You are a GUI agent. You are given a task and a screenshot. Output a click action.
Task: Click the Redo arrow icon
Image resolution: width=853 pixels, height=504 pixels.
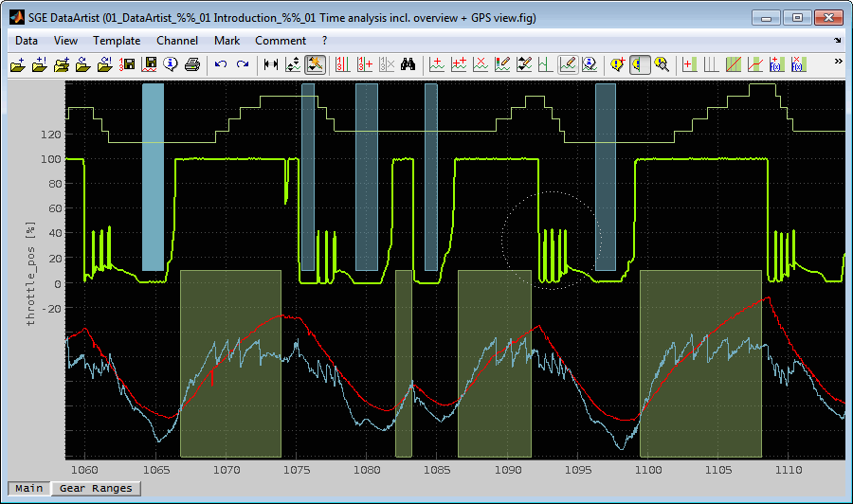pyautogui.click(x=243, y=64)
